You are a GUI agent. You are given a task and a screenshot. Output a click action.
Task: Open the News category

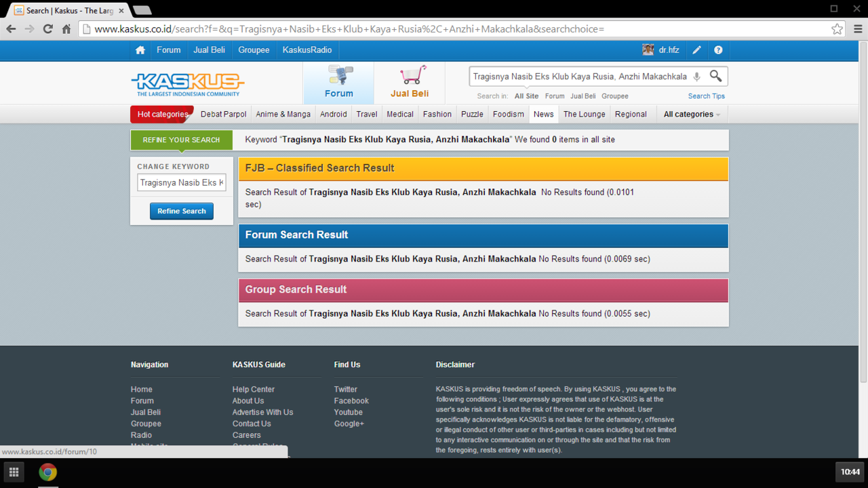[543, 115]
